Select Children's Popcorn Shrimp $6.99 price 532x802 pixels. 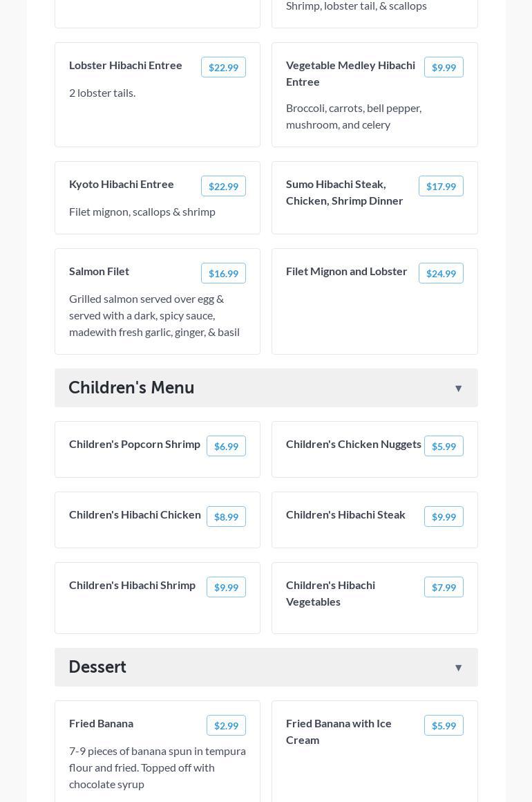point(226,446)
